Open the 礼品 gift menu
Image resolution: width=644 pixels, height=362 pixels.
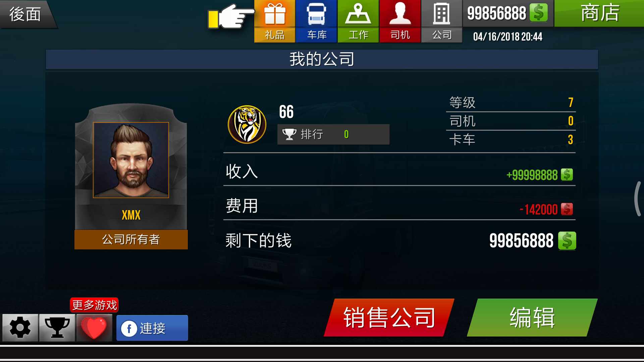click(x=275, y=21)
